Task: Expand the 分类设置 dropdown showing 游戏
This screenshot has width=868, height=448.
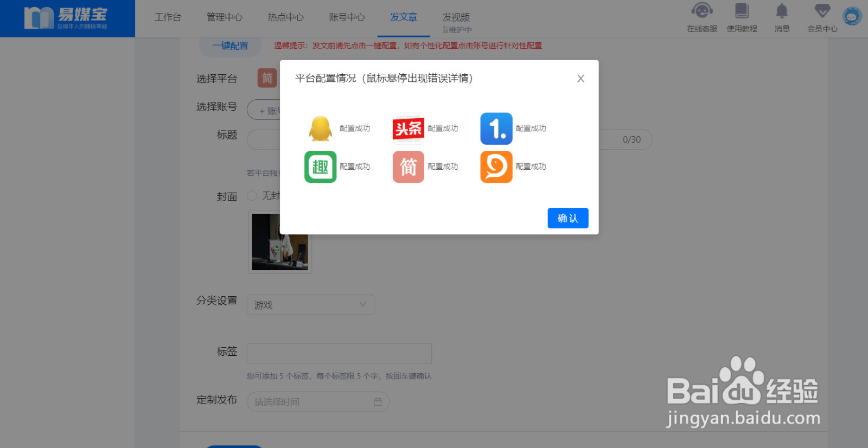Action: 310,305
